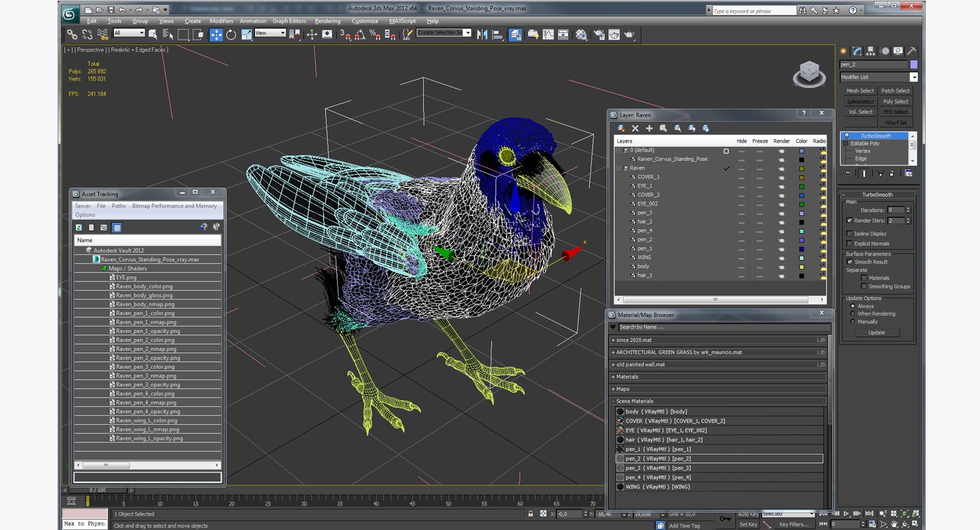Image resolution: width=980 pixels, height=530 pixels.
Task: Toggle the Render Iters checkbox
Action: click(850, 221)
